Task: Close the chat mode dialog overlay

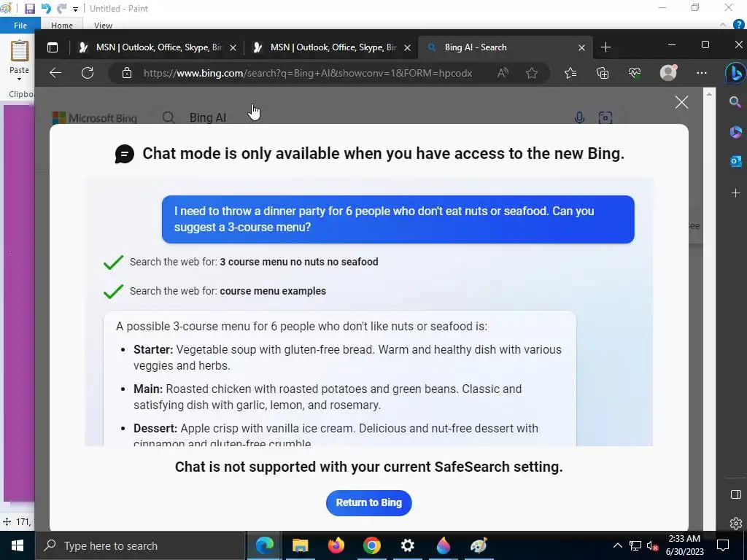Action: (x=681, y=102)
